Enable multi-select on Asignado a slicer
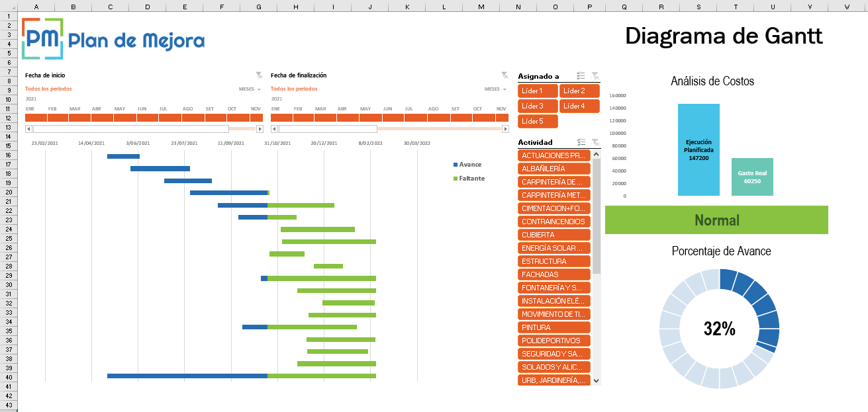The image size is (868, 412). tap(581, 76)
